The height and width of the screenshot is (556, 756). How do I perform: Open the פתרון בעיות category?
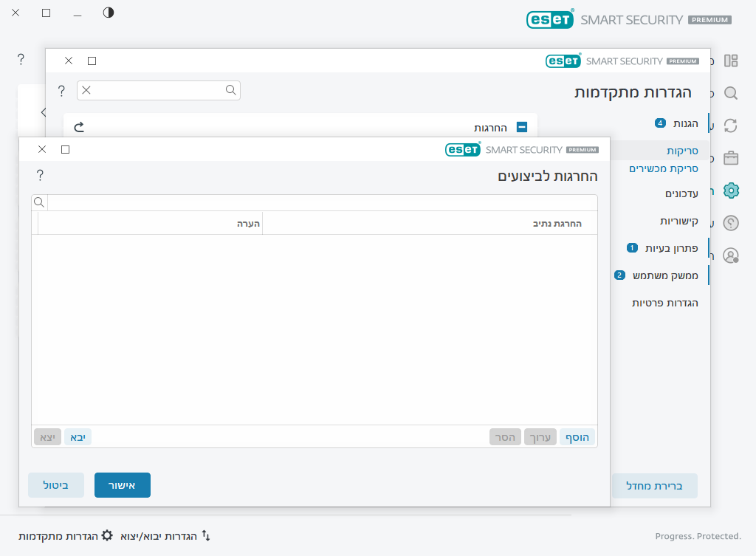click(x=672, y=248)
